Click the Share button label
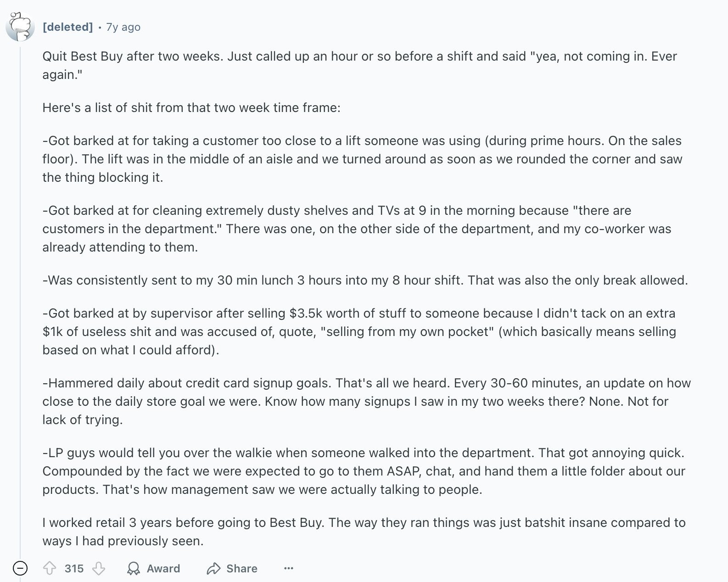 pyautogui.click(x=242, y=569)
